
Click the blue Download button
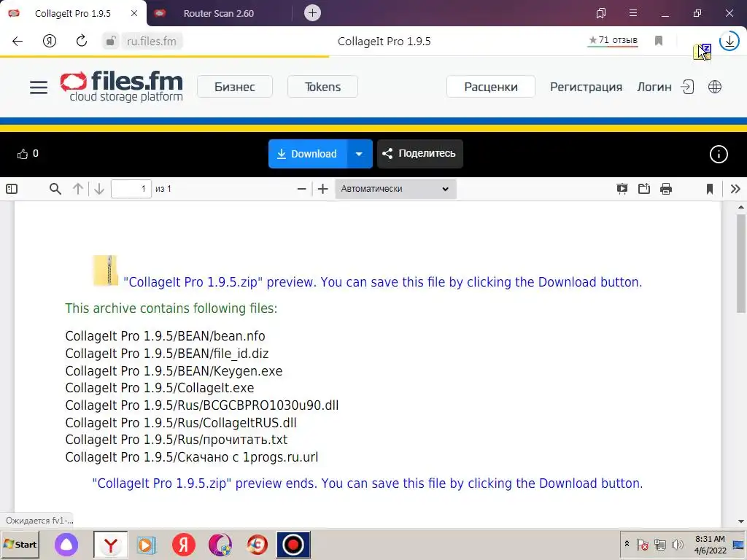click(x=308, y=154)
